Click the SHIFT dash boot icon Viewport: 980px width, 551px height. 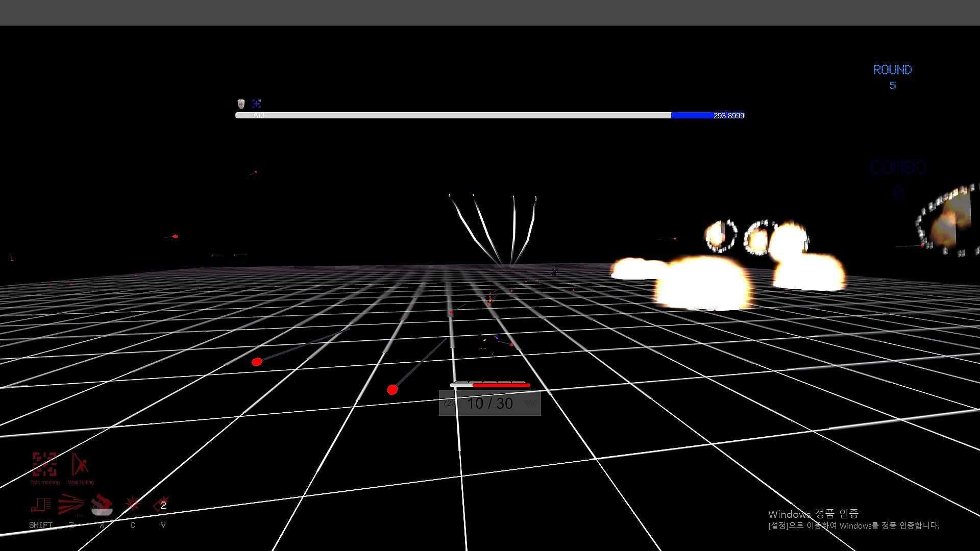(41, 505)
